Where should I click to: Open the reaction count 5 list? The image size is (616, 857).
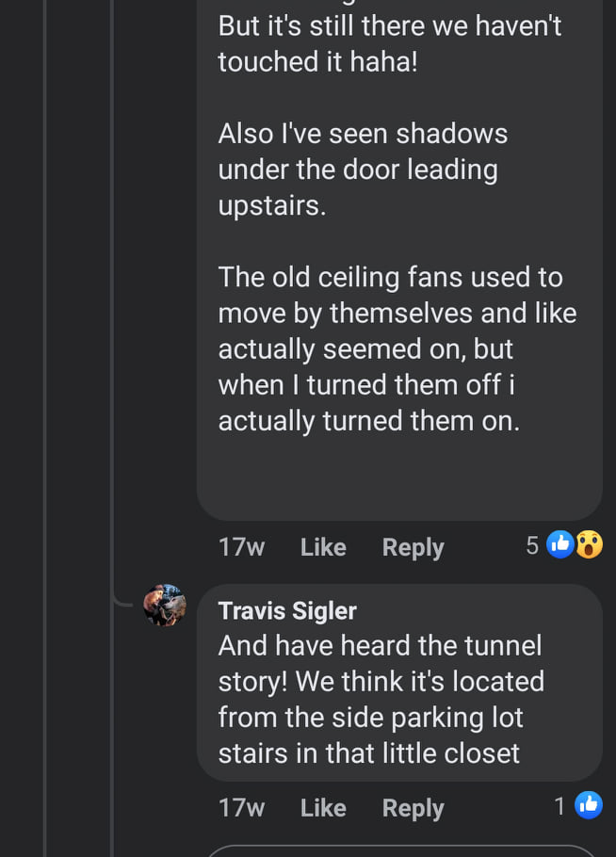[x=532, y=545]
